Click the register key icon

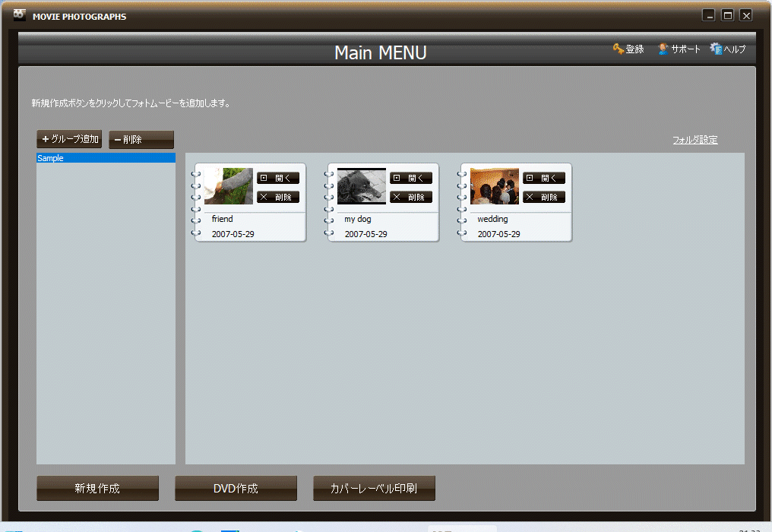click(x=618, y=49)
